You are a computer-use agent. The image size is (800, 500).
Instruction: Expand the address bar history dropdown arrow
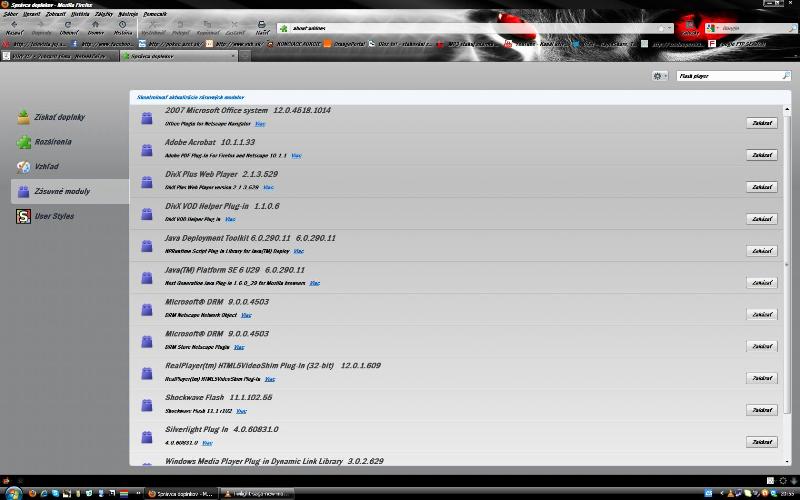(x=669, y=28)
